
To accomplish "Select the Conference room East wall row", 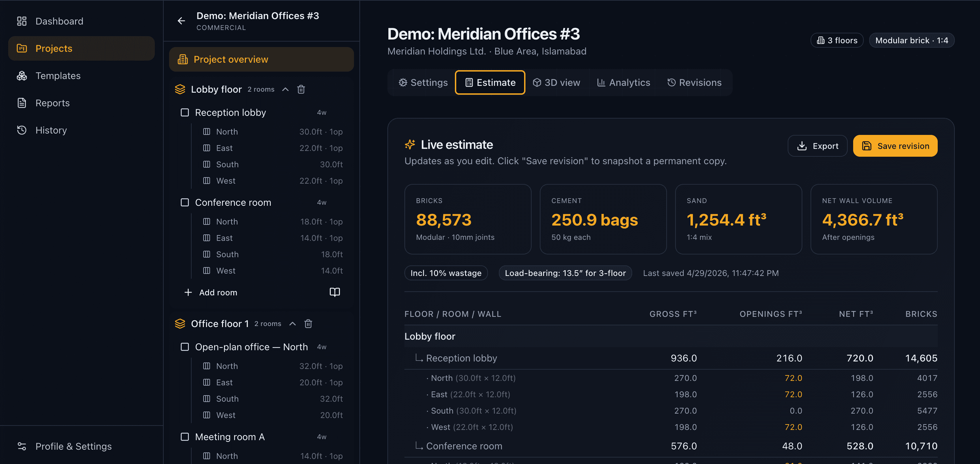I will pyautogui.click(x=272, y=238).
